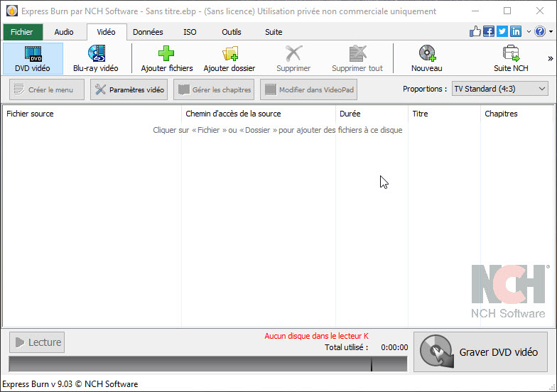Select the Vidéo tab

[107, 32]
